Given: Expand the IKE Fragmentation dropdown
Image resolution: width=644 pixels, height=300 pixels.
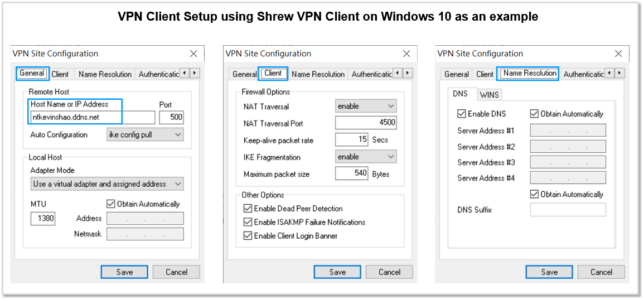Looking at the screenshot, I should (366, 157).
